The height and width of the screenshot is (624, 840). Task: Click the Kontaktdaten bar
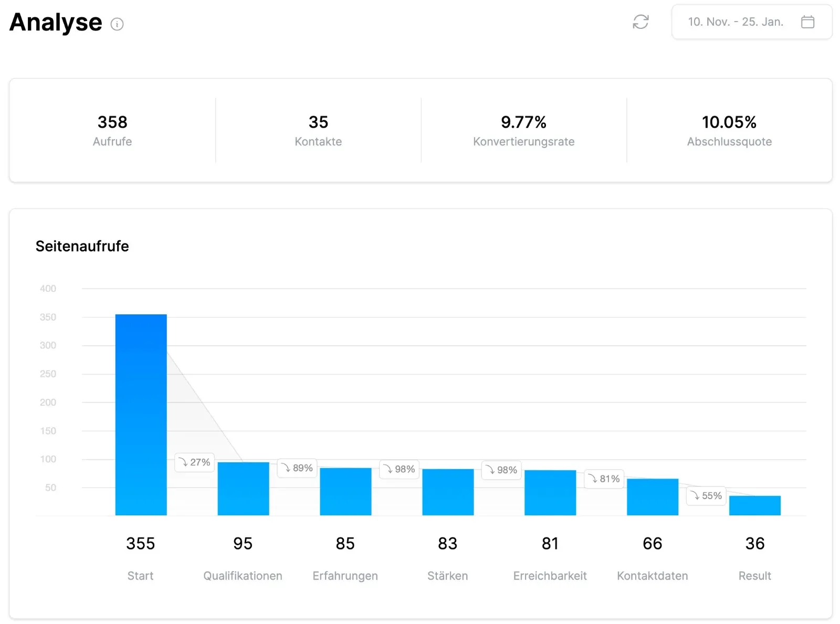[653, 496]
